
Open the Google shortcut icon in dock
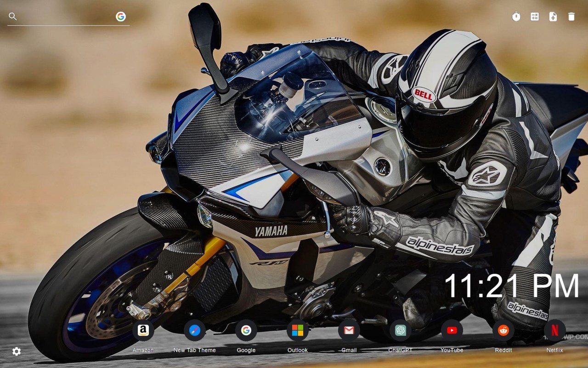pos(246,330)
